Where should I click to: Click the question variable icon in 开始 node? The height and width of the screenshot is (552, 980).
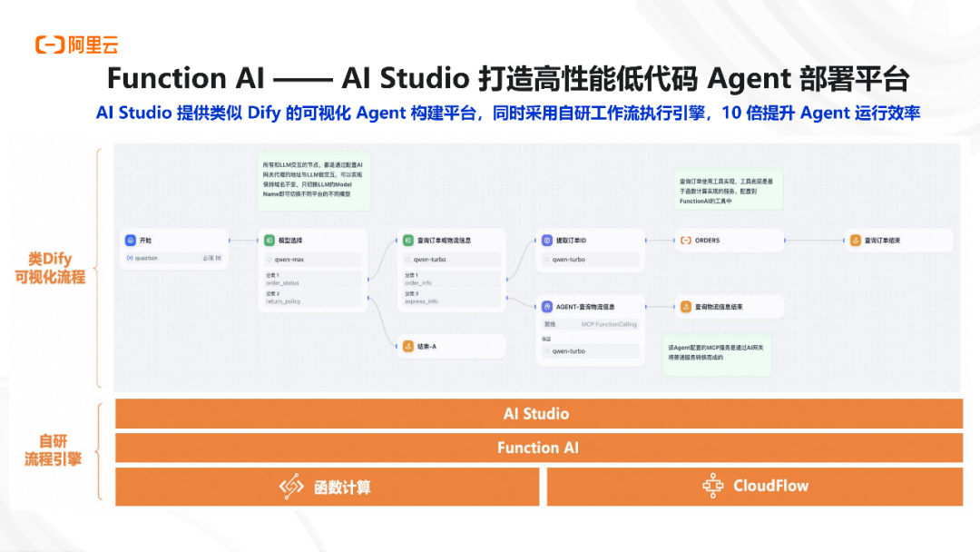coord(130,258)
